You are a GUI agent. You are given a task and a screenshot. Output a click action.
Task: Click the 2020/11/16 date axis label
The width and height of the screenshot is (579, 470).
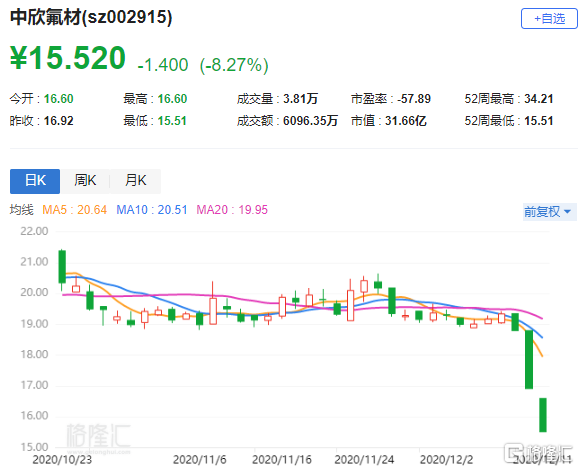pos(282,460)
